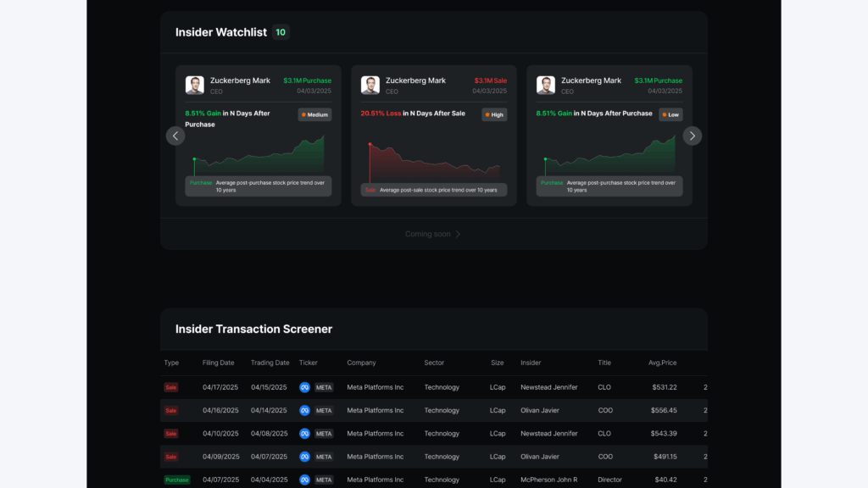Sort by the Title column header
The width and height of the screenshot is (868, 488).
pyautogui.click(x=604, y=363)
